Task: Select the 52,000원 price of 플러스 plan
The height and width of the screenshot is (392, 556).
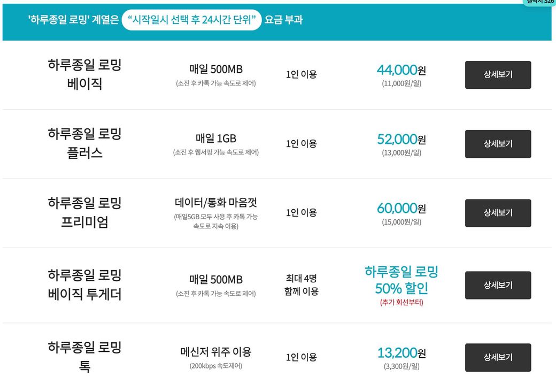Action: coord(401,140)
